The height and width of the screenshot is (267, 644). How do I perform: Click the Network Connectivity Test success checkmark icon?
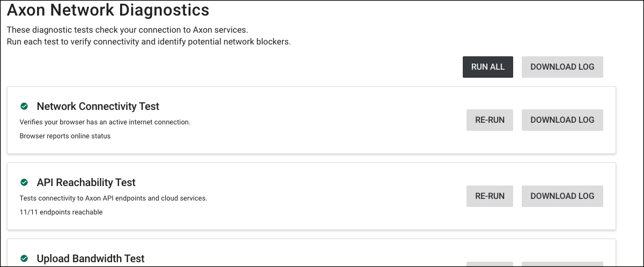24,106
